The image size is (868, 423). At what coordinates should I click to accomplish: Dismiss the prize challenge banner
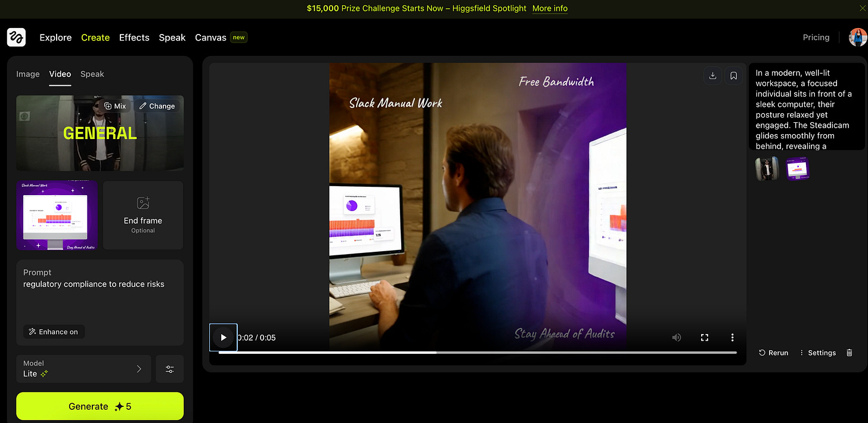pos(862,8)
